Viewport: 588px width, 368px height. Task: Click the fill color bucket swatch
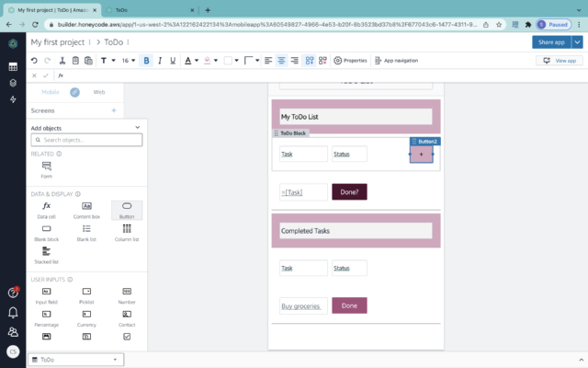click(x=207, y=61)
